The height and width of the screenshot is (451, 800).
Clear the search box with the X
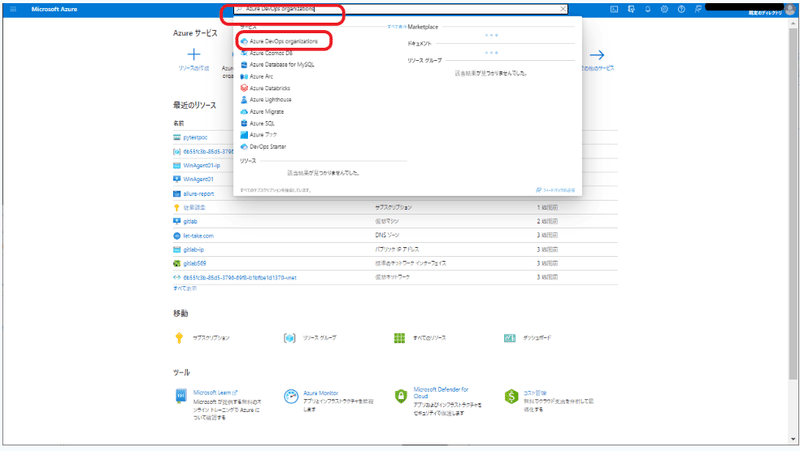pyautogui.click(x=563, y=9)
